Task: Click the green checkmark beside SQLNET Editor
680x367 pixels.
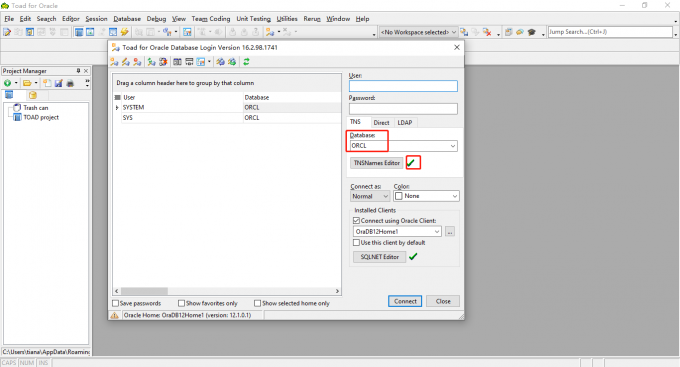Action: (413, 257)
